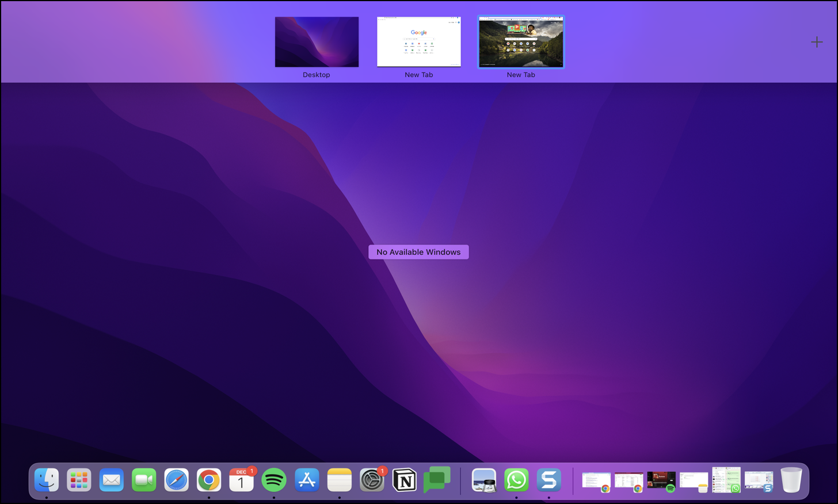Open WhatsApp from the Dock
Viewport: 838px width, 504px height.
[x=516, y=480]
